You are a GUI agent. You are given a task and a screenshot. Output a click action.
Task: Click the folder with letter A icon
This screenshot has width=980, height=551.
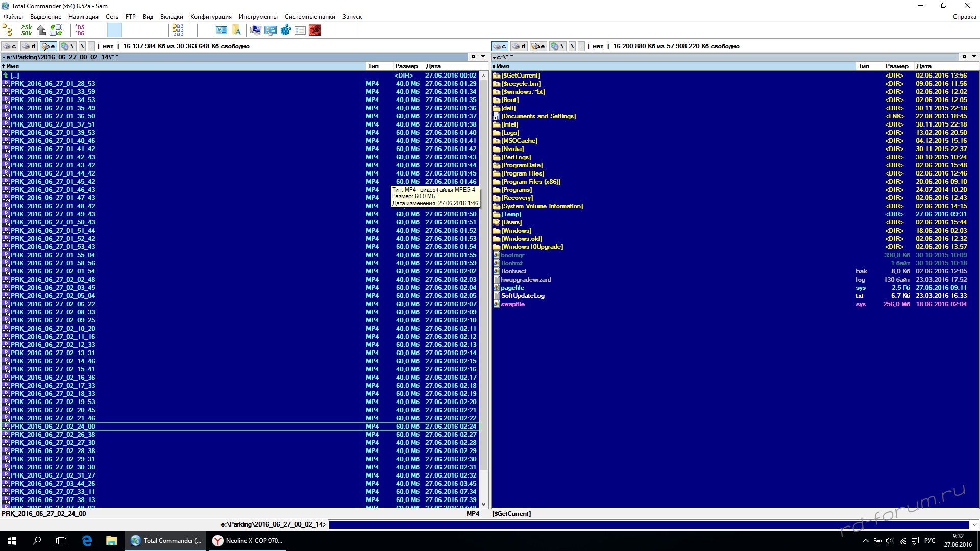pos(236,31)
